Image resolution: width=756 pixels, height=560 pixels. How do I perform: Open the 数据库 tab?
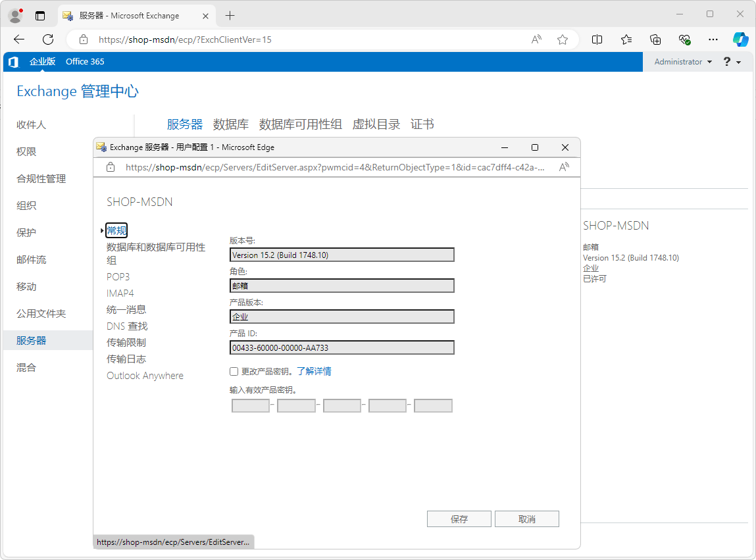coord(231,124)
